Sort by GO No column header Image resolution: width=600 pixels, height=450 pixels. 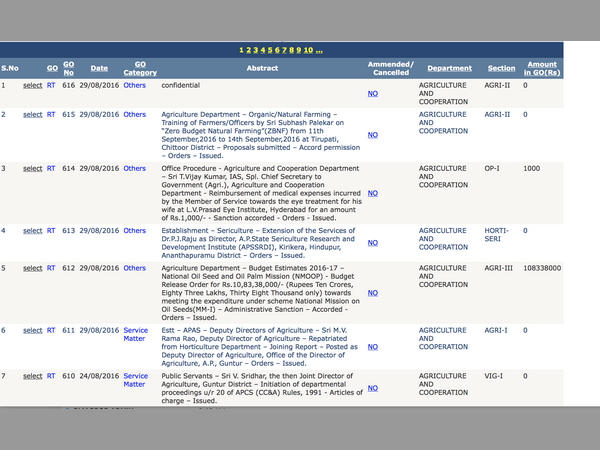coord(69,69)
